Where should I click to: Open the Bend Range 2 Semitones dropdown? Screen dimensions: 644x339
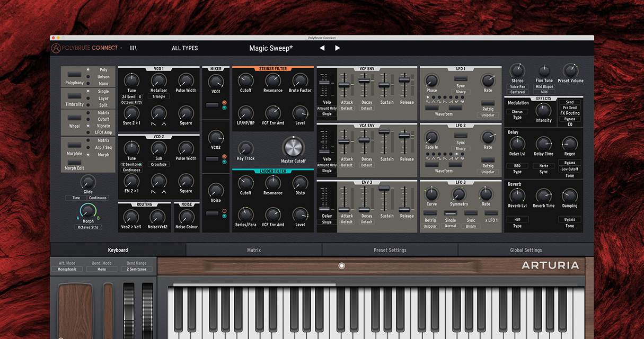click(x=136, y=269)
